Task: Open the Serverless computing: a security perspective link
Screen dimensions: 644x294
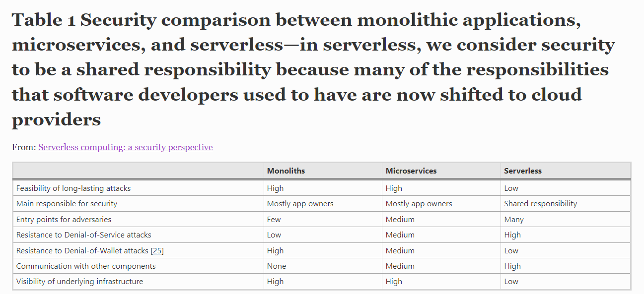Action: (125, 147)
